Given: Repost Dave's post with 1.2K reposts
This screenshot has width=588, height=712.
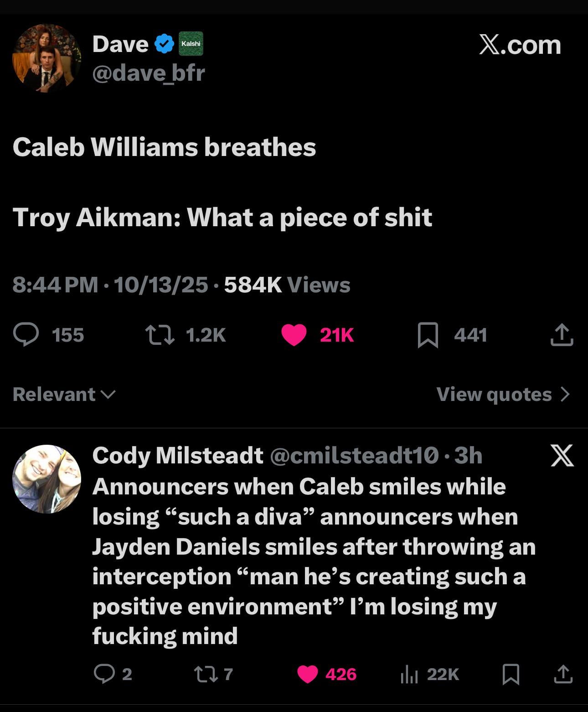Looking at the screenshot, I should (x=160, y=335).
